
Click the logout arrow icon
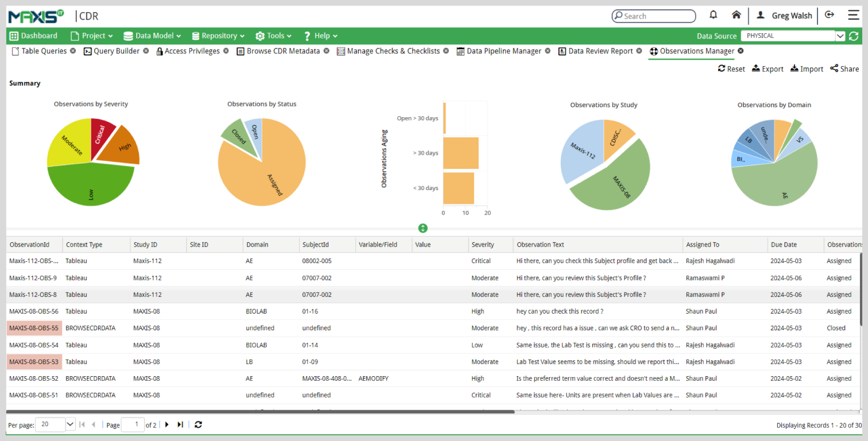(829, 15)
